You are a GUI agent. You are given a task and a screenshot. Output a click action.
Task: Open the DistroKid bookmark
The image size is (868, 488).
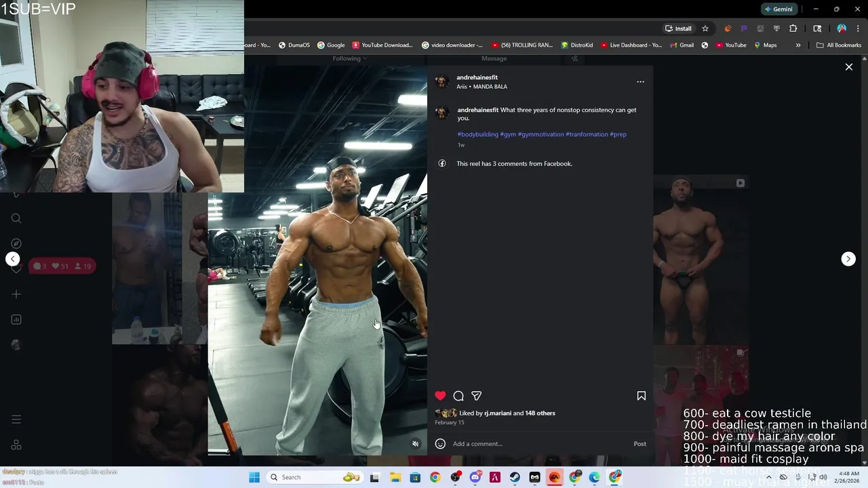[577, 45]
